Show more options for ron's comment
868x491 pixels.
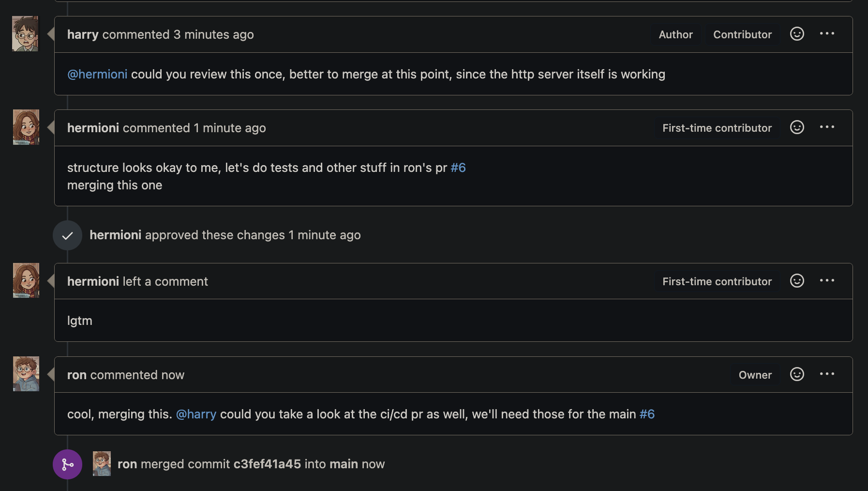tap(827, 374)
